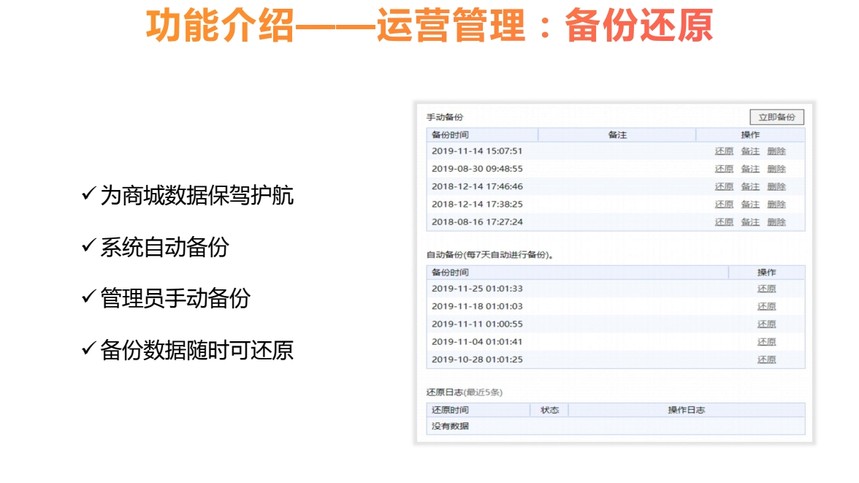The width and height of the screenshot is (859, 483).
Task: Delete the 2019-08-30 09:48:55 backup
Action: coord(776,169)
